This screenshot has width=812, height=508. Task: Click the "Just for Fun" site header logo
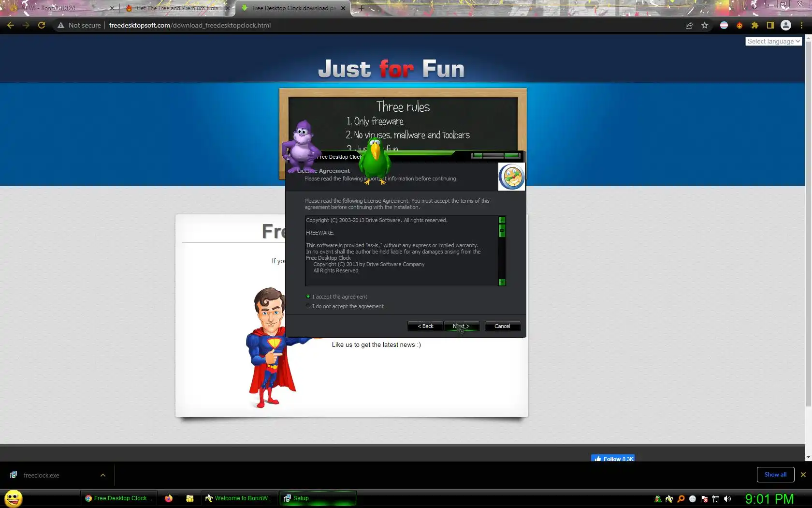(391, 68)
